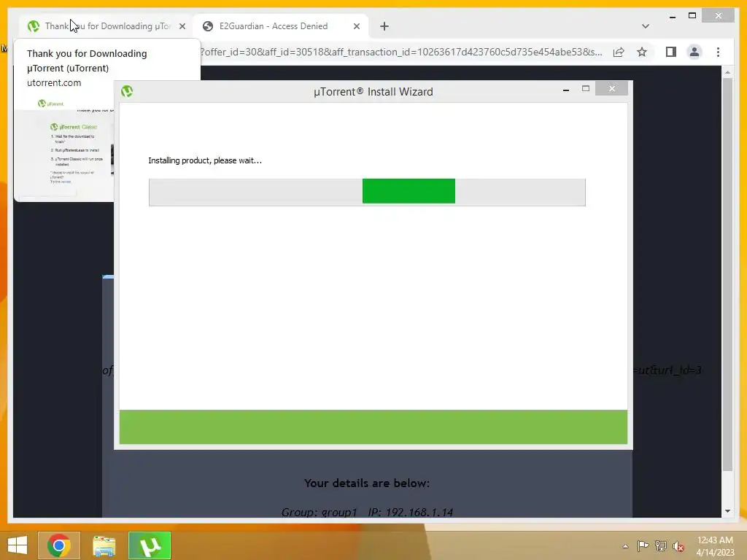Open the Windows Start button
The width and height of the screenshot is (747, 560).
click(18, 545)
